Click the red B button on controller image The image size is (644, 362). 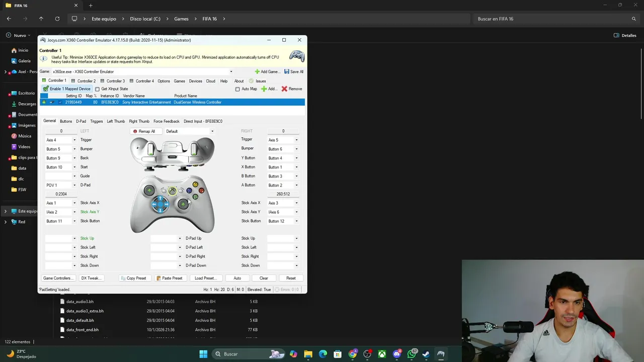(x=201, y=191)
